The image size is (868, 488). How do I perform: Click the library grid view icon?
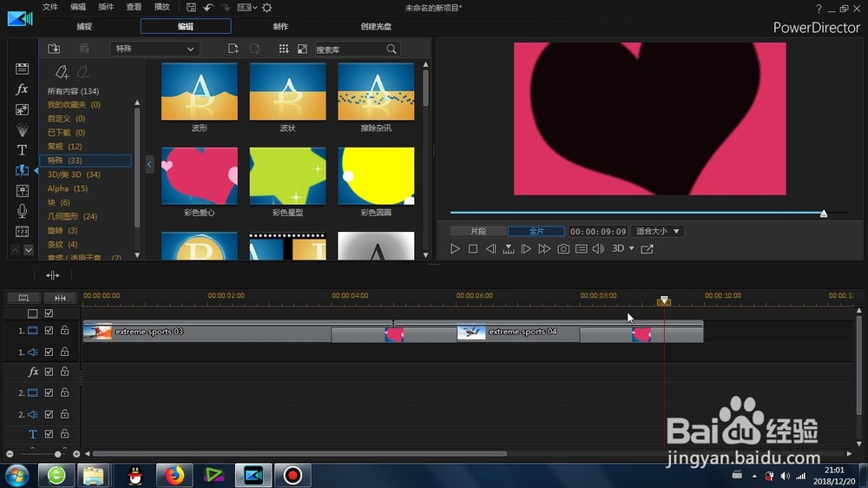pyautogui.click(x=284, y=49)
